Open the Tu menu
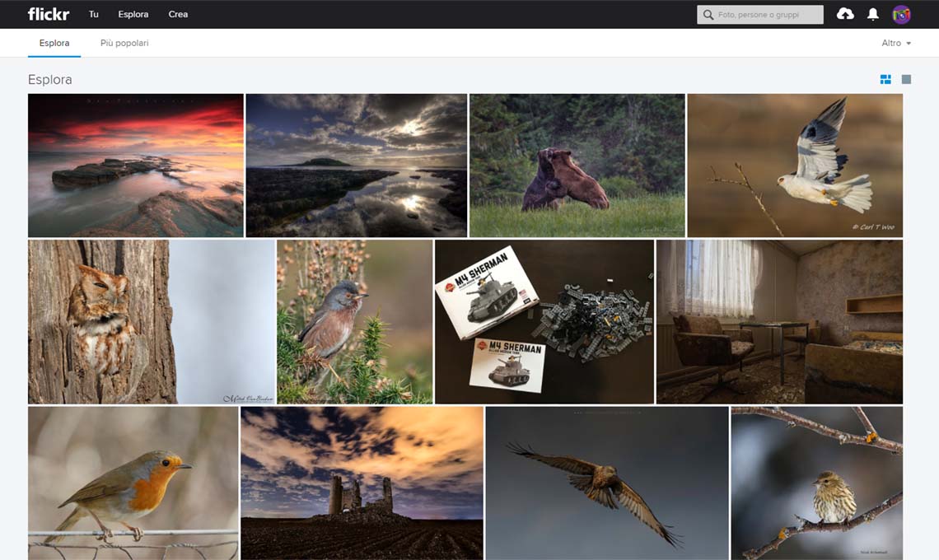This screenshot has height=560, width=939. pyautogui.click(x=94, y=14)
